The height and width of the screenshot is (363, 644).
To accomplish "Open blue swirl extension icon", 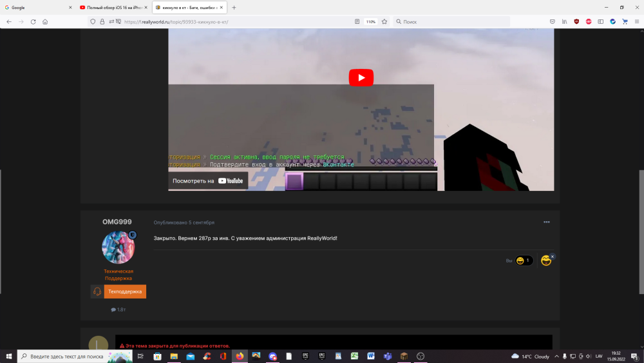I will [x=613, y=22].
